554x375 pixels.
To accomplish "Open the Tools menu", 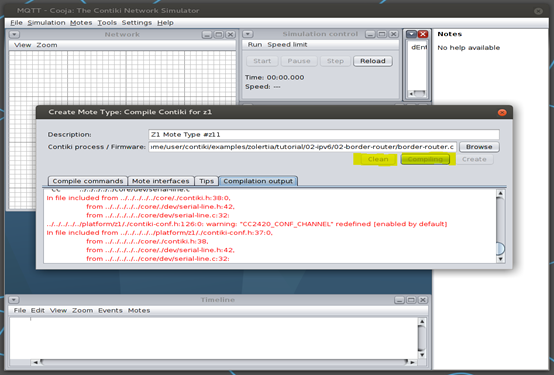I will point(107,23).
